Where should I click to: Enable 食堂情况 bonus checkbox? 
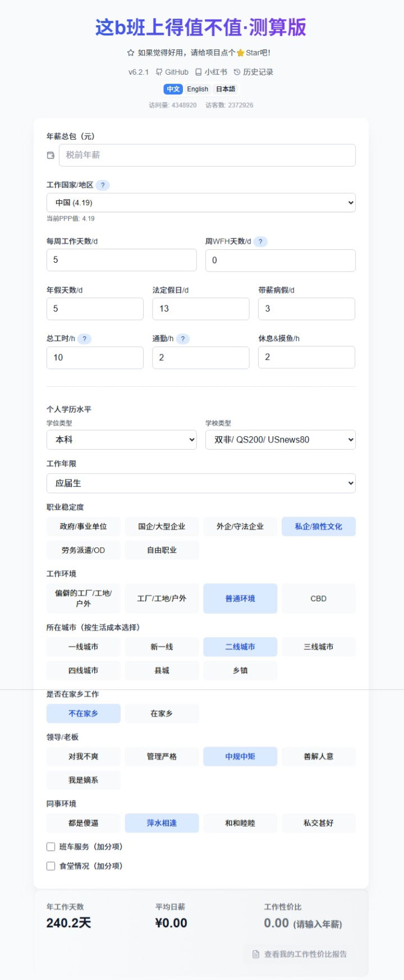pos(50,866)
